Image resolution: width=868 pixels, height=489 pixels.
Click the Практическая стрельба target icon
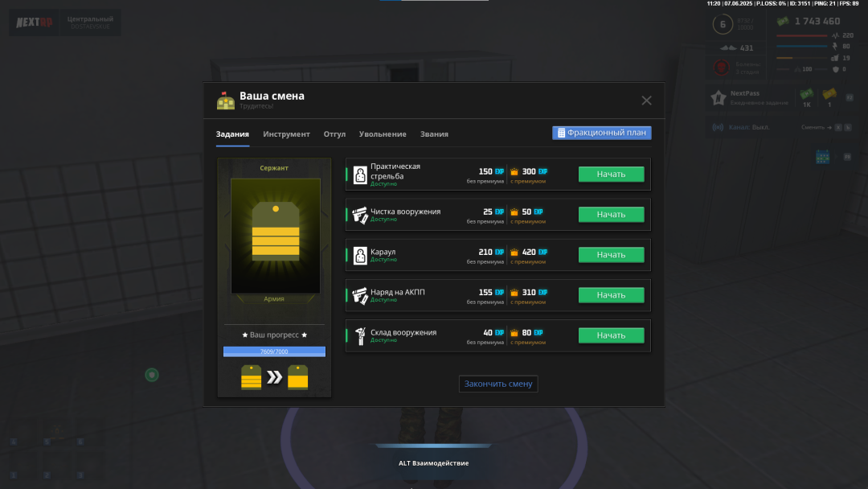[x=360, y=175]
